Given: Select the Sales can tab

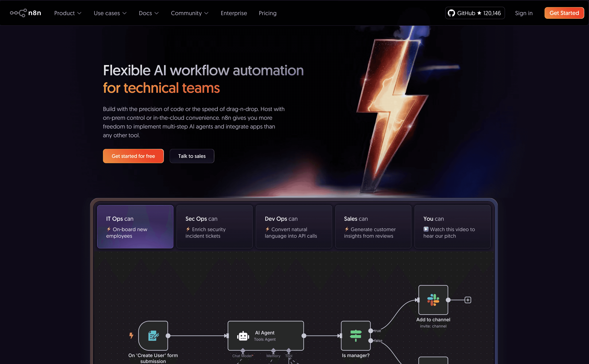Looking at the screenshot, I should click(x=373, y=227).
